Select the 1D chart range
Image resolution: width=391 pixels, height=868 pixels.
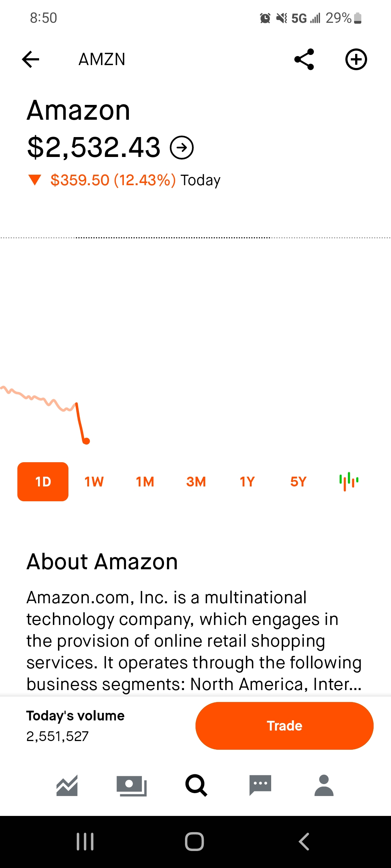[x=43, y=482]
